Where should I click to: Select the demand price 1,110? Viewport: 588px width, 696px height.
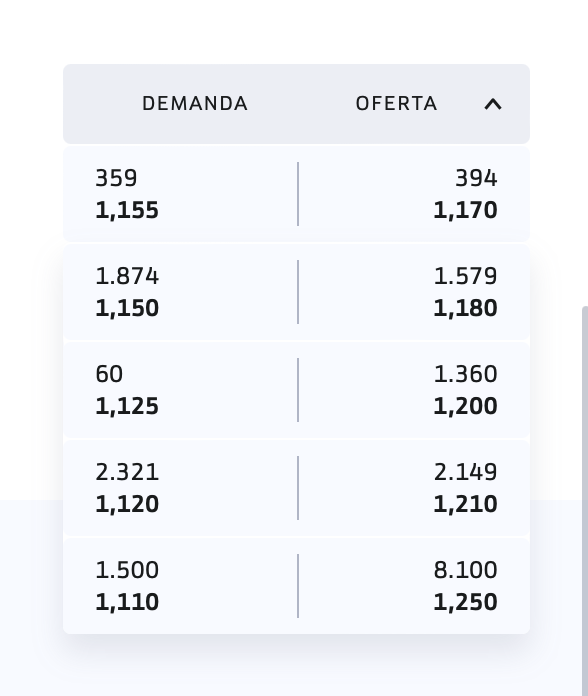pos(127,602)
